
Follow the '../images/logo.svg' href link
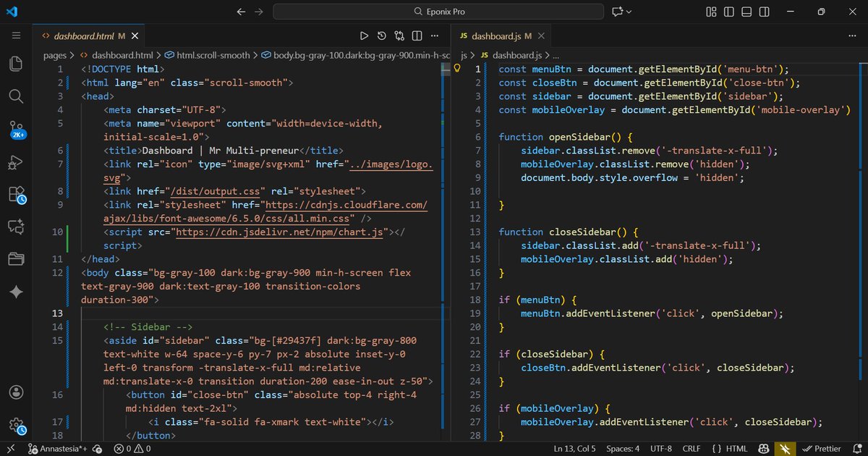(268, 171)
